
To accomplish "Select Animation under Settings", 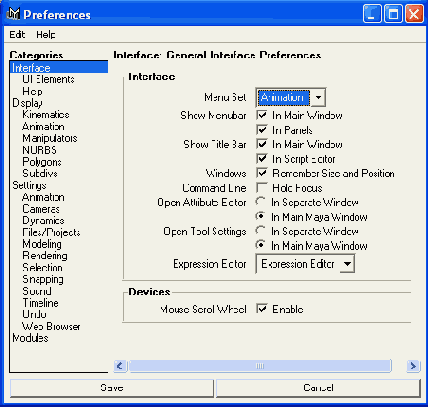I will (43, 197).
